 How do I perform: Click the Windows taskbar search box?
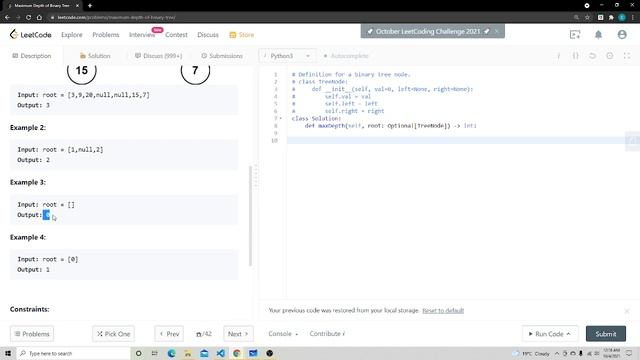(73, 353)
